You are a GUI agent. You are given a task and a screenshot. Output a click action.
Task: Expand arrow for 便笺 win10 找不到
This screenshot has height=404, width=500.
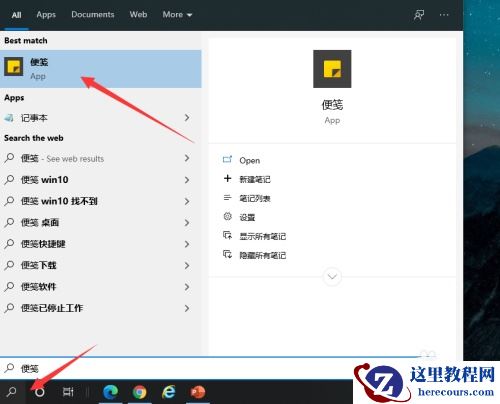(x=187, y=201)
